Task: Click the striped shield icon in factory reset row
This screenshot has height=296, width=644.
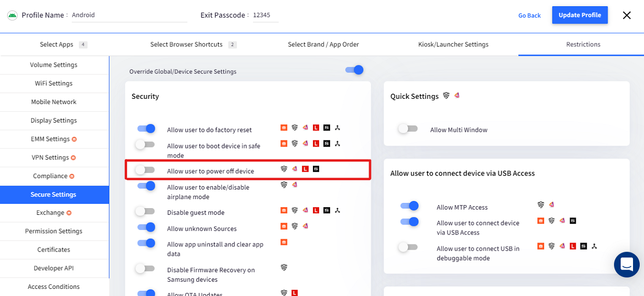Action: tap(295, 127)
